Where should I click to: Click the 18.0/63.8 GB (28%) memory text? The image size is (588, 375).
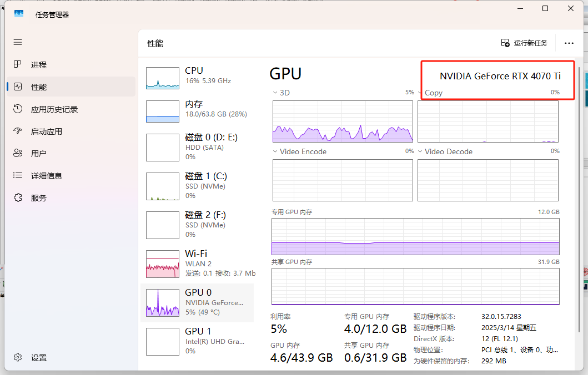click(x=216, y=114)
